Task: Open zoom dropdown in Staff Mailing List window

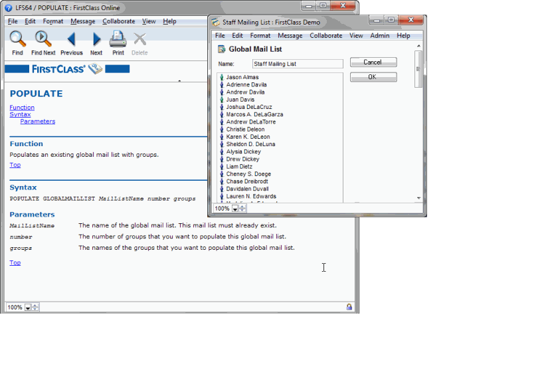Action: tap(234, 209)
